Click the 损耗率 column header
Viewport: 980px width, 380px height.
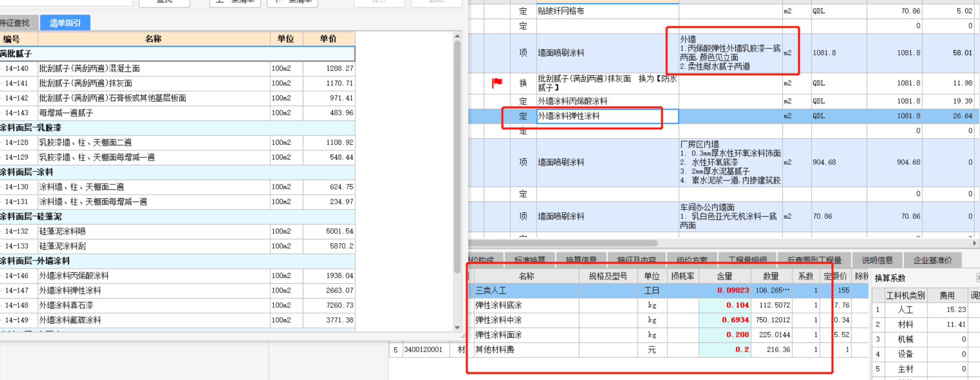pos(682,276)
